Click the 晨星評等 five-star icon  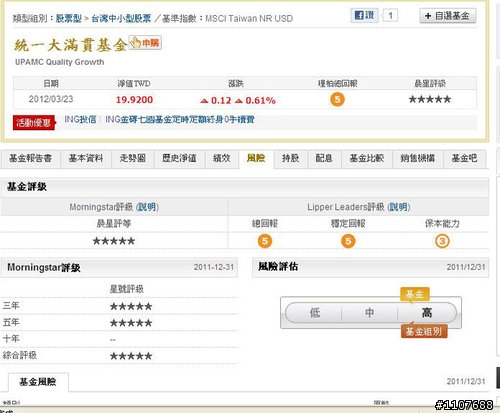114,241
